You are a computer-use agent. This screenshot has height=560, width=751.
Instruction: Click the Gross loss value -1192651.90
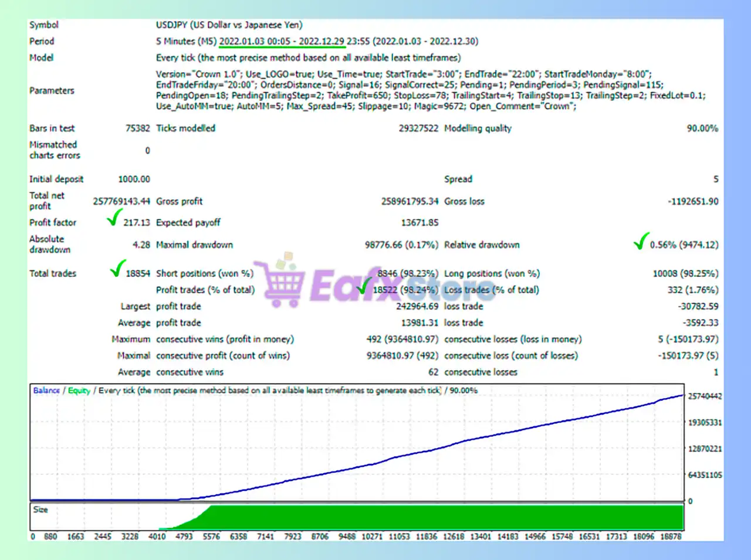point(693,202)
